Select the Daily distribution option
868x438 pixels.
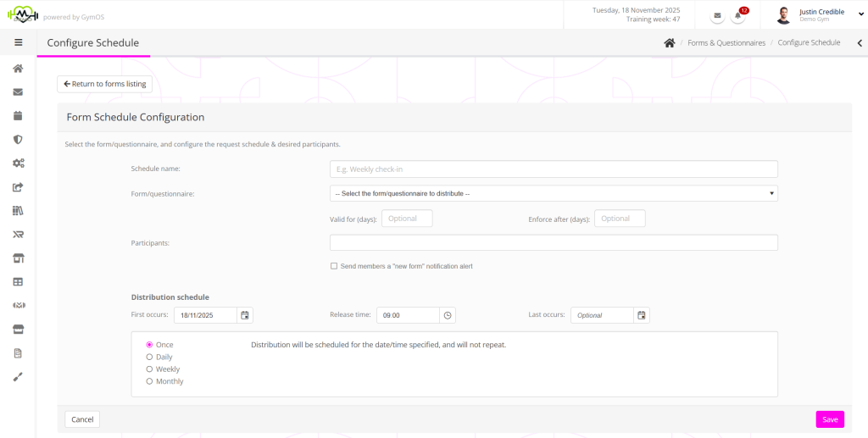pos(150,358)
